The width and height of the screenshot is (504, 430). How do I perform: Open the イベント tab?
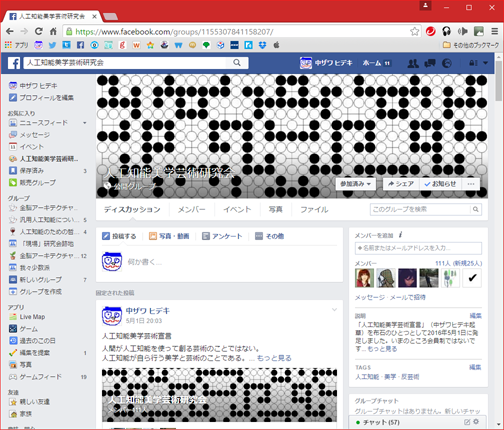coord(237,209)
